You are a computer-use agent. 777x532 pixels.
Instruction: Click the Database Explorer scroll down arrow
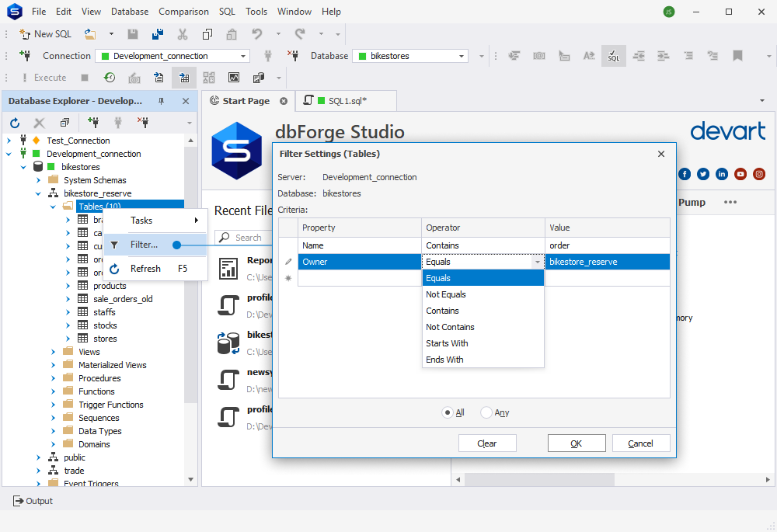[x=191, y=479]
